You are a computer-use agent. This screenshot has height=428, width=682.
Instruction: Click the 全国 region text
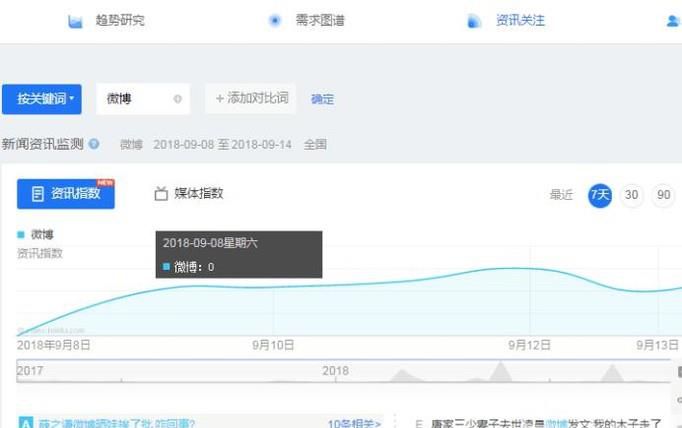click(315, 144)
